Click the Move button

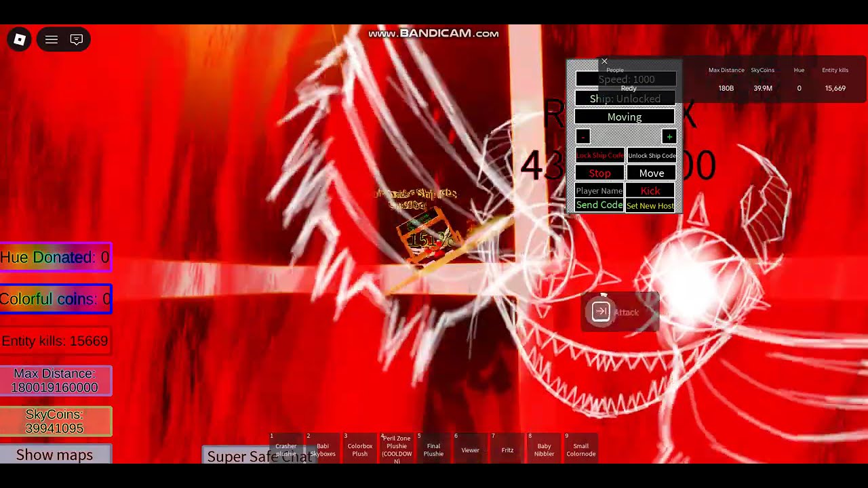point(651,174)
